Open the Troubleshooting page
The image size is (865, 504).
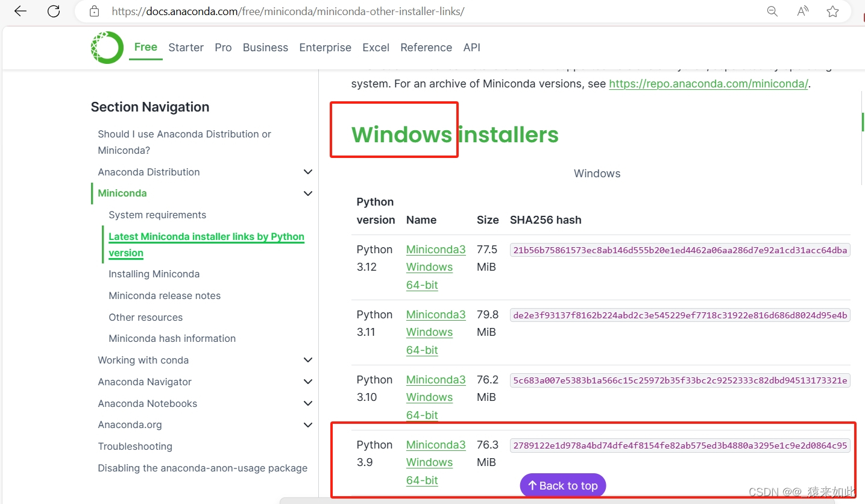(x=135, y=446)
